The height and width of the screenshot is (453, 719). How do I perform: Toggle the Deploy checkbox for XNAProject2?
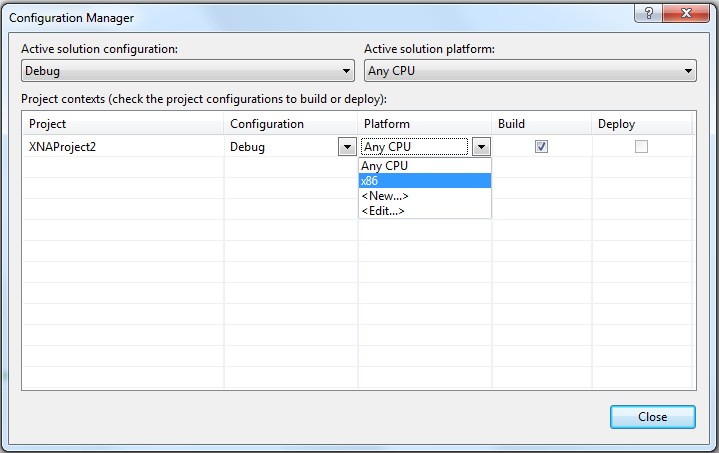641,146
